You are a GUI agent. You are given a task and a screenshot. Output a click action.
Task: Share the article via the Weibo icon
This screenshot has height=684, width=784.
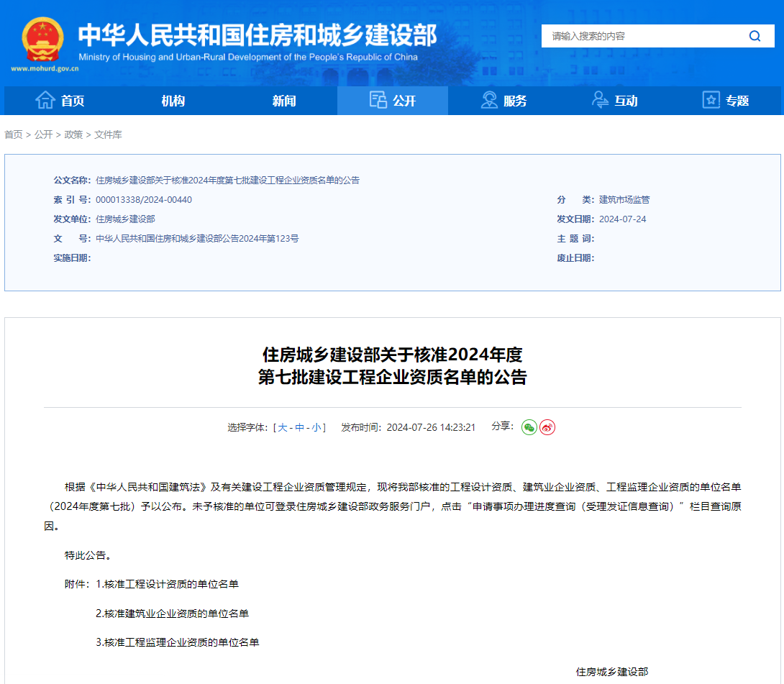coord(547,427)
